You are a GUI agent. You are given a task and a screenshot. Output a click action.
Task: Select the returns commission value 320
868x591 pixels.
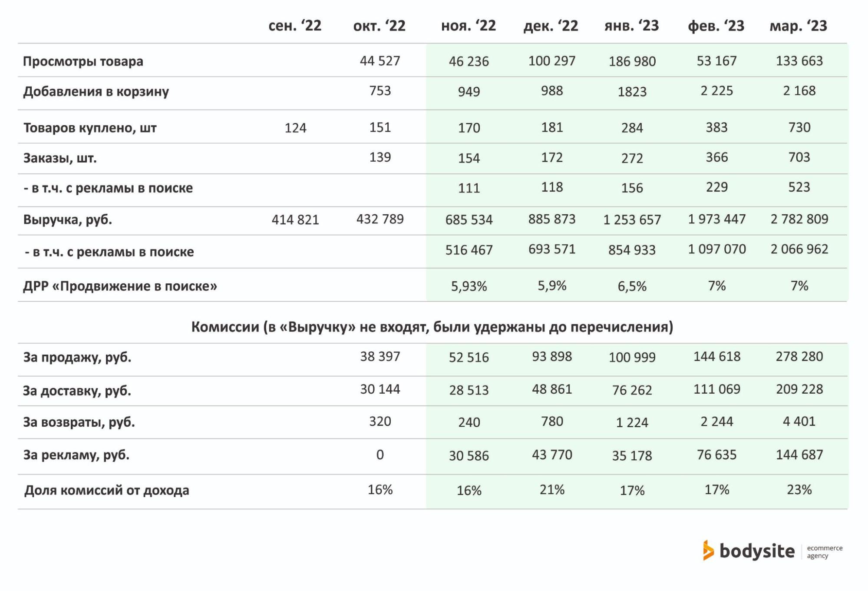tap(380, 422)
